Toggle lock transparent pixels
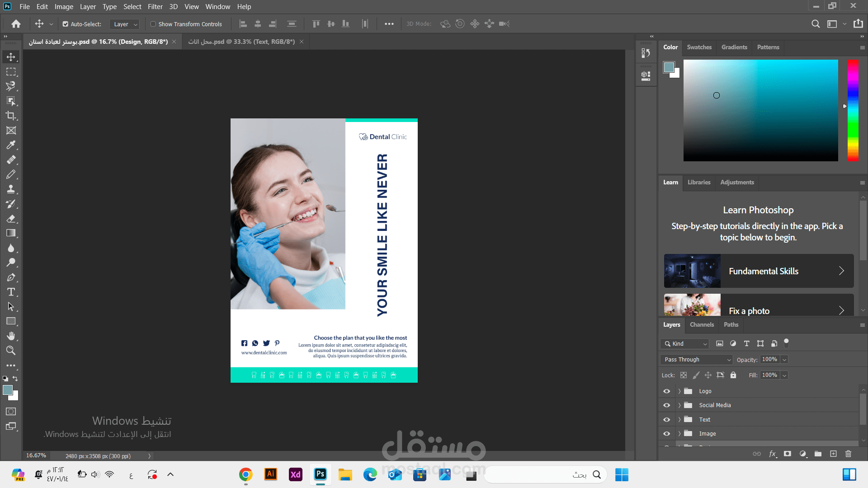 [684, 375]
